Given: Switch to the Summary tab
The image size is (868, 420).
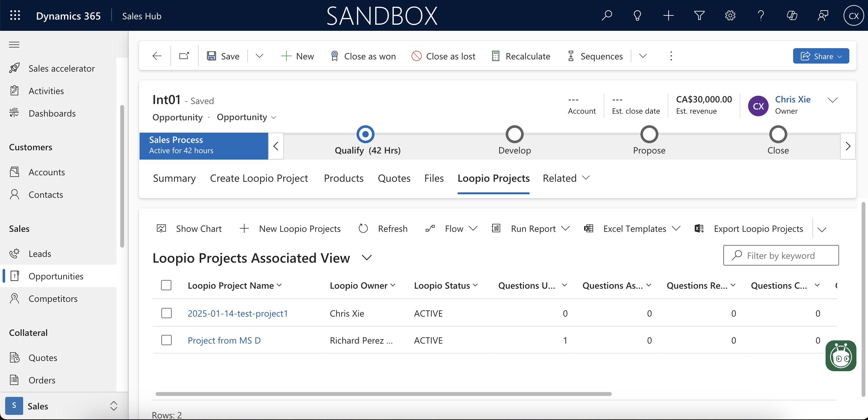Looking at the screenshot, I should click(174, 178).
